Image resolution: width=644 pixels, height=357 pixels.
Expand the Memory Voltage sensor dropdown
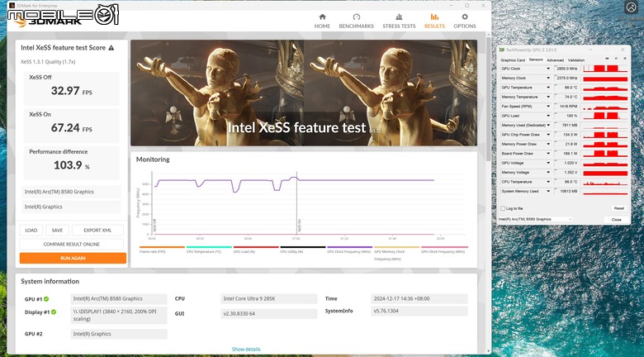click(548, 173)
